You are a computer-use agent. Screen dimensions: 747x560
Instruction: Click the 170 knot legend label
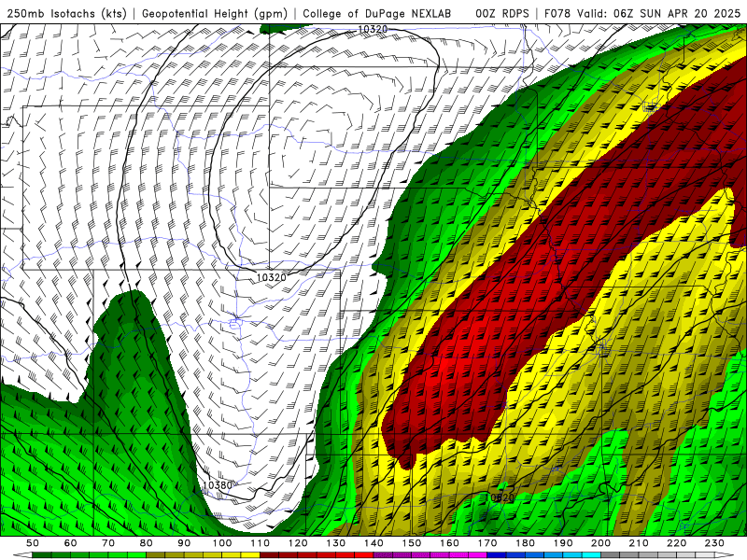click(x=487, y=543)
